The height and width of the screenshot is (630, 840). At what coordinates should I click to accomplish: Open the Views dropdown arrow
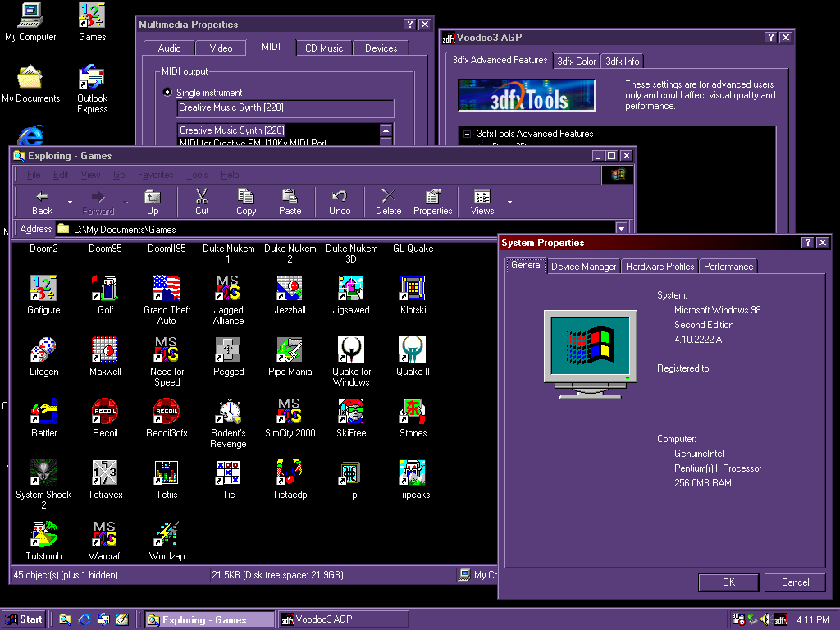509,202
